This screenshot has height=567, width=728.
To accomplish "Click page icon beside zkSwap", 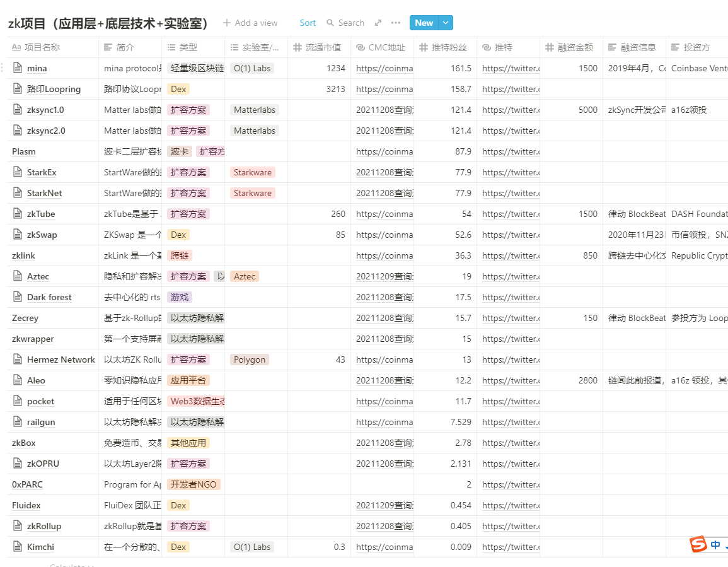I will pyautogui.click(x=18, y=235).
